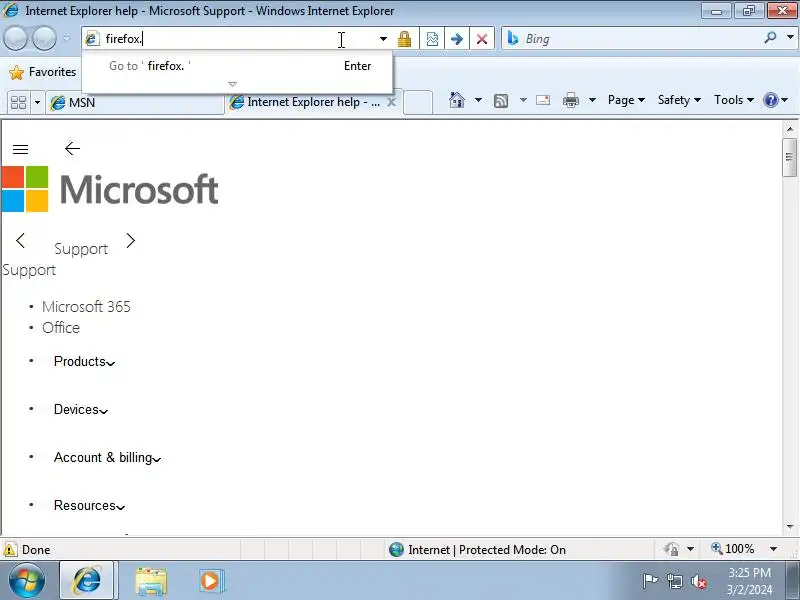Open the Page menu
Image resolution: width=800 pixels, height=600 pixels.
pos(626,100)
